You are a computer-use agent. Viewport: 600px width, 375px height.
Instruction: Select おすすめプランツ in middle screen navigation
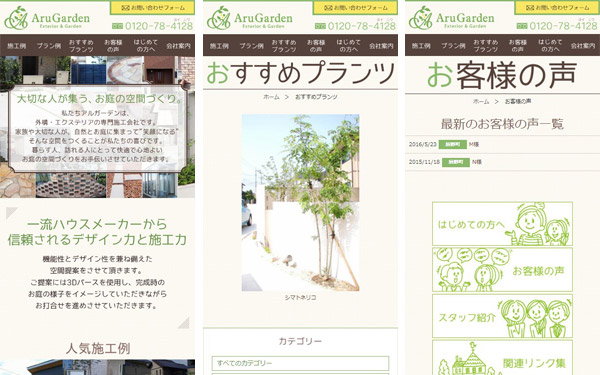[x=284, y=46]
